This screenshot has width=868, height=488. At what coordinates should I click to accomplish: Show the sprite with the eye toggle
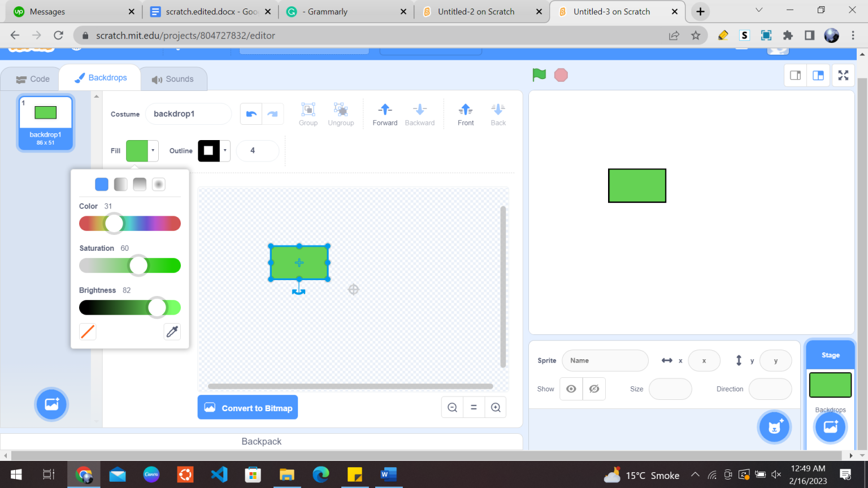tap(571, 389)
